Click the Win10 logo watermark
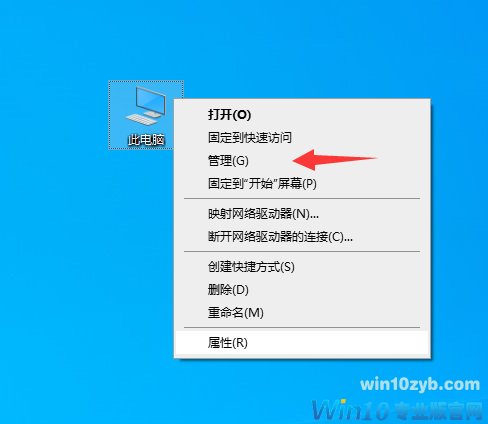The image size is (488, 424). click(x=351, y=410)
